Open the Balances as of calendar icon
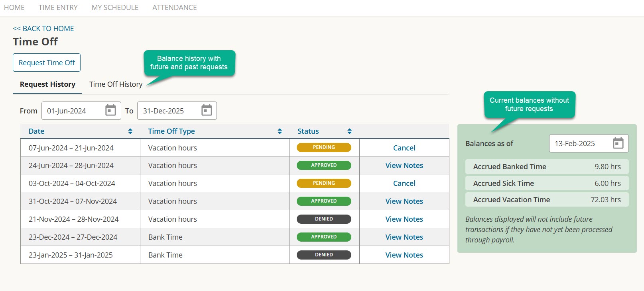The width and height of the screenshot is (644, 291). click(x=618, y=143)
